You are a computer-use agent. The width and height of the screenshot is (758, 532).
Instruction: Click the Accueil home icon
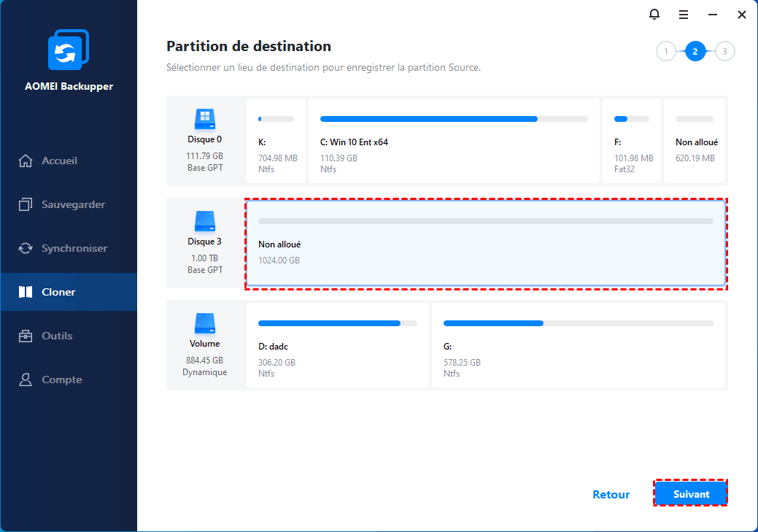pyautogui.click(x=26, y=161)
